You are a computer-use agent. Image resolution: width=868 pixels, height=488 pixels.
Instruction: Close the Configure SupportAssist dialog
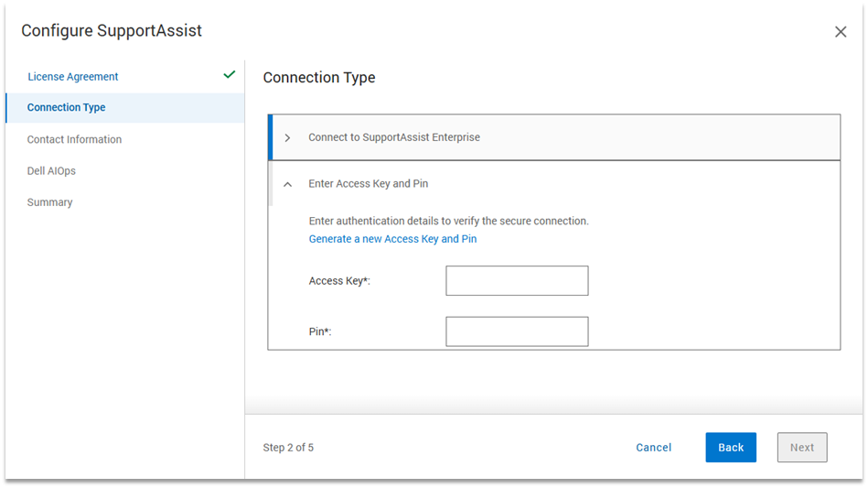coord(841,32)
